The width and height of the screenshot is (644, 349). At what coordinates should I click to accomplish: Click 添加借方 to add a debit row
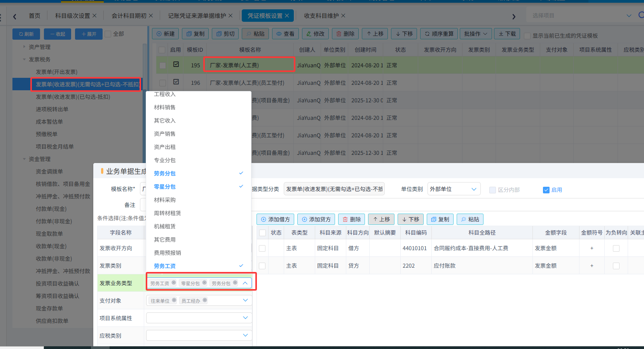276,219
